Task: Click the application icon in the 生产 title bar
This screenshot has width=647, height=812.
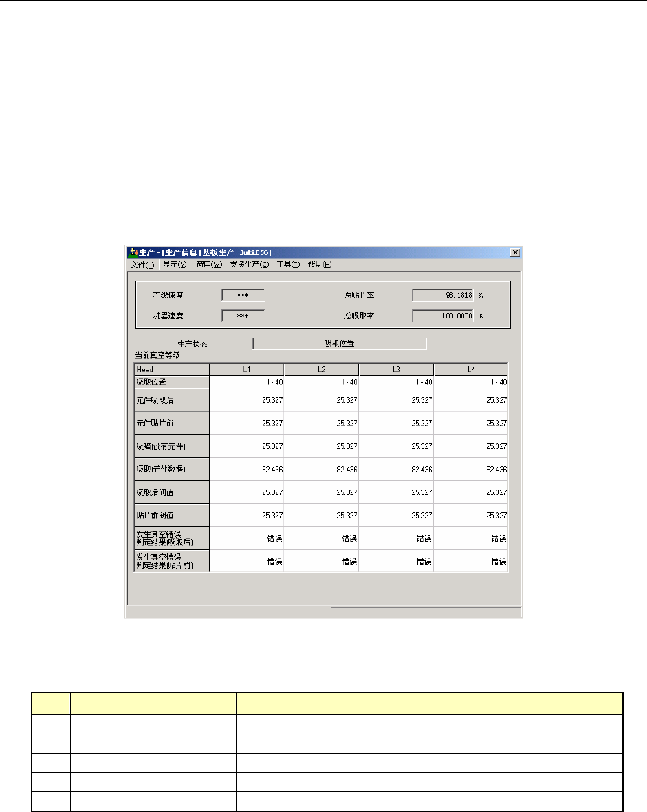Action: click(x=133, y=252)
